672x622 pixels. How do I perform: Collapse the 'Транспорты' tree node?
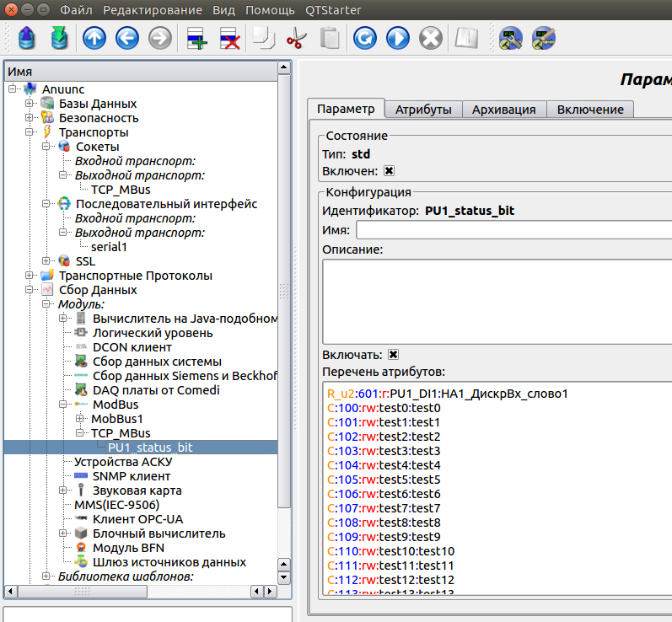[30, 132]
